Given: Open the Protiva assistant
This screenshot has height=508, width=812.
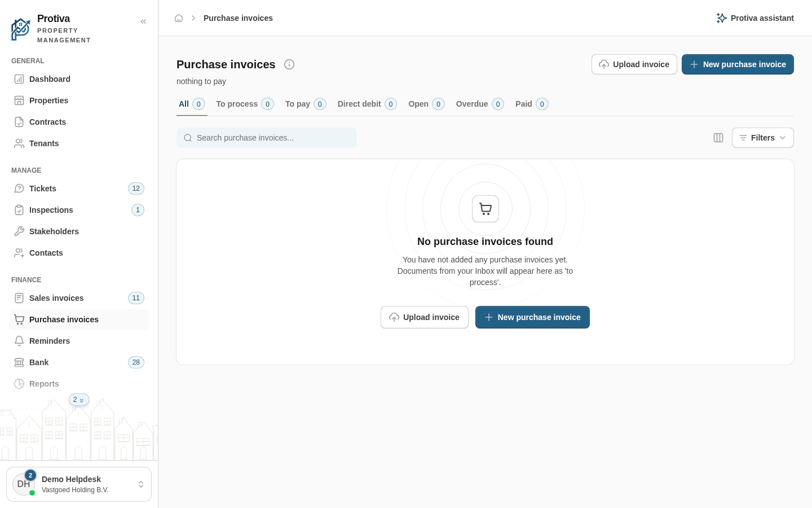Looking at the screenshot, I should point(755,18).
